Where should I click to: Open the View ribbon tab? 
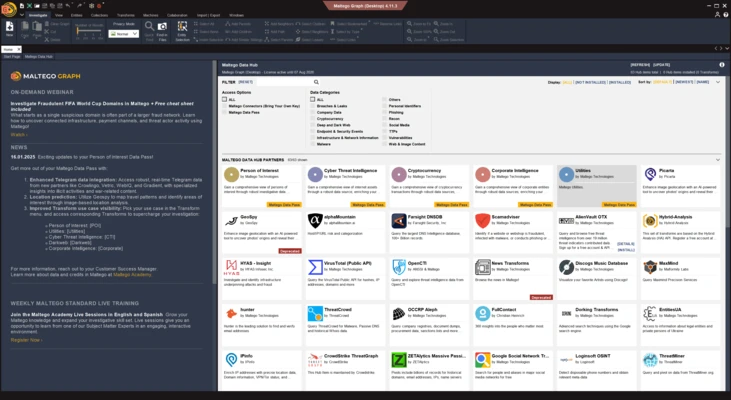point(59,15)
